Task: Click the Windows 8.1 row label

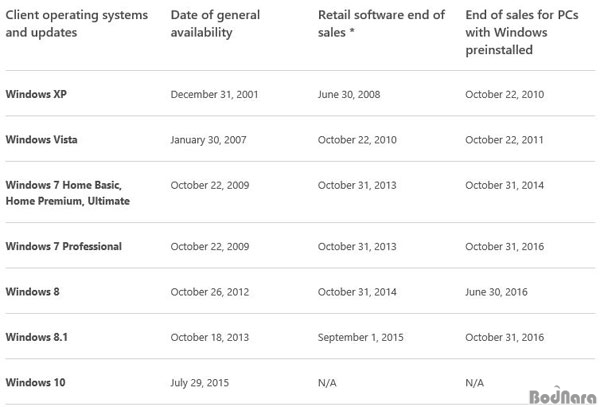Action: 36,337
